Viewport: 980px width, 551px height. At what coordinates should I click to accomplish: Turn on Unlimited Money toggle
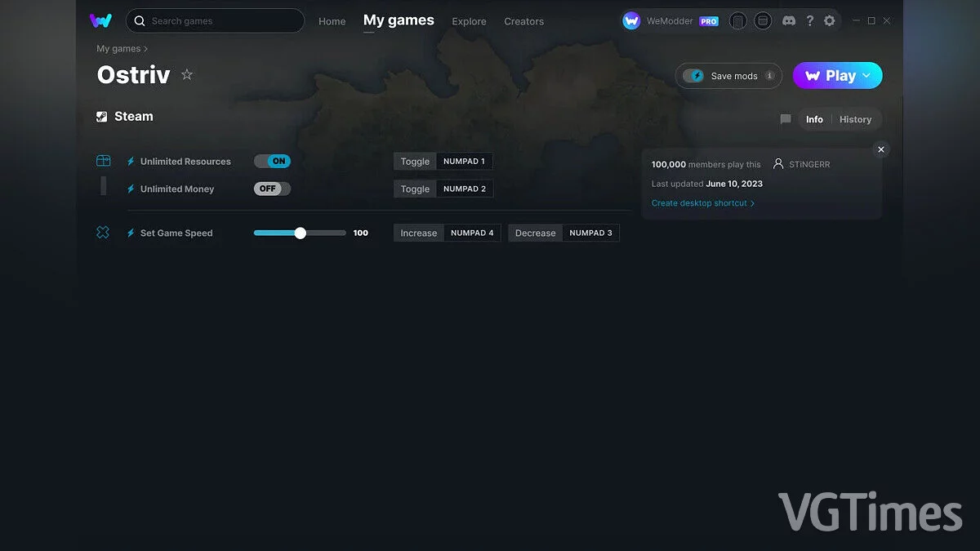(x=272, y=189)
